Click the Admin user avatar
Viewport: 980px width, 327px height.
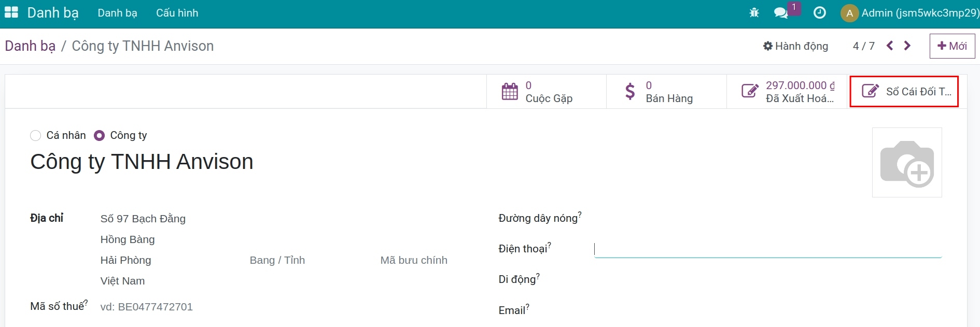(x=849, y=13)
